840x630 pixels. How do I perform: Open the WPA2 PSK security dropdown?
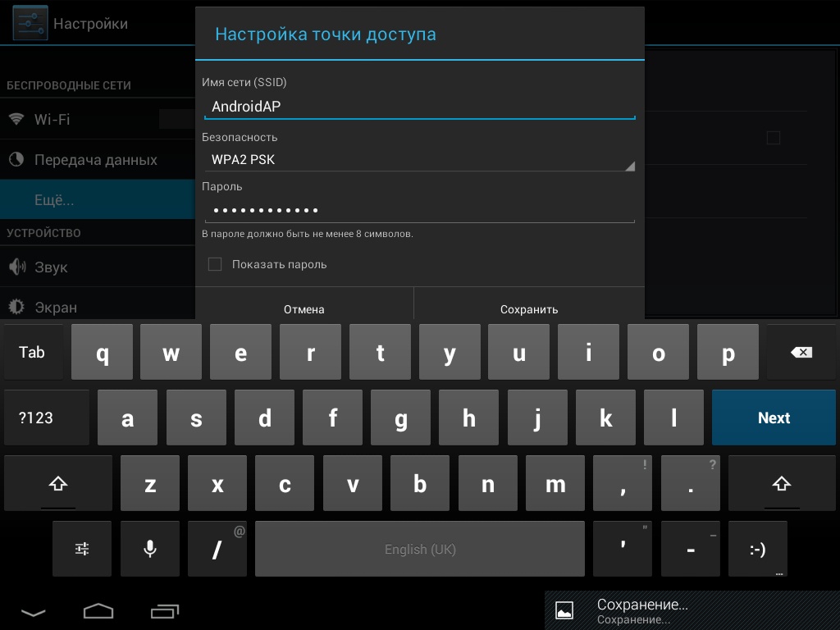pyautogui.click(x=419, y=160)
